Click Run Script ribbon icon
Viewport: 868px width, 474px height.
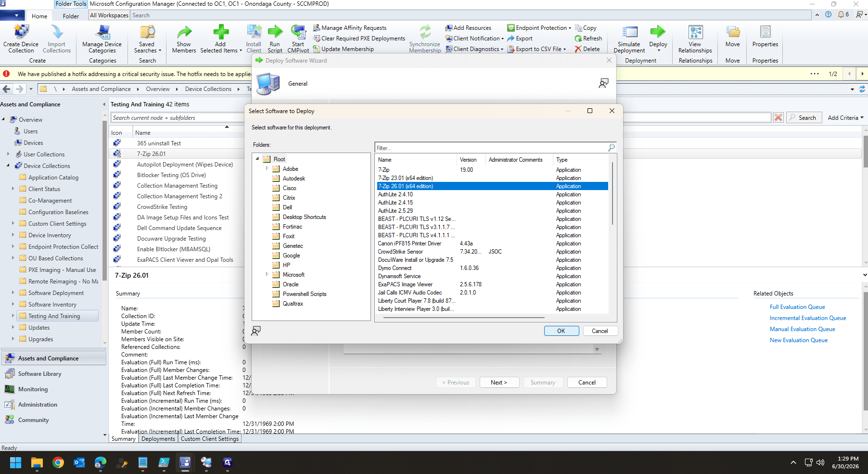pyautogui.click(x=275, y=38)
